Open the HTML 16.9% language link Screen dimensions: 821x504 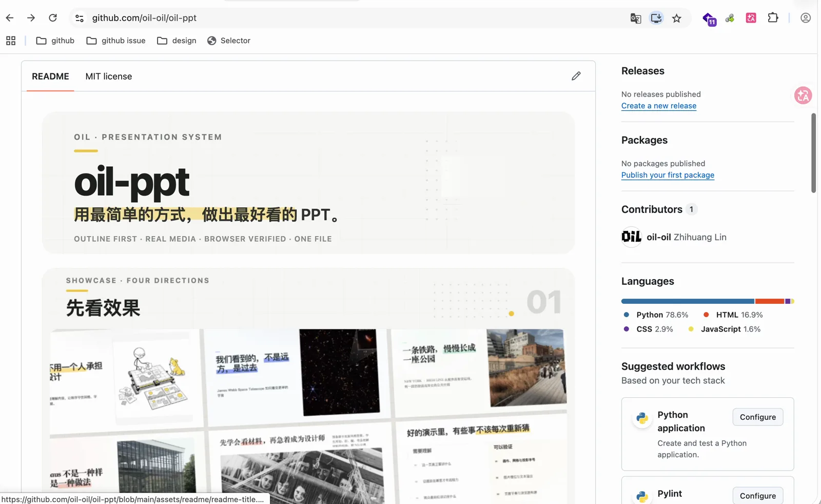point(733,315)
